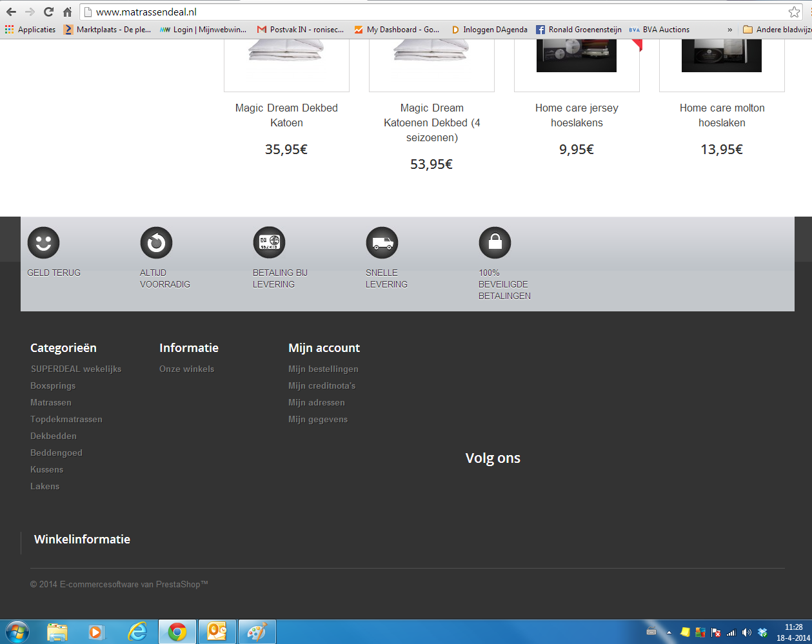Expand the bookmarks overflow chevron
This screenshot has height=644, width=812.
pos(730,30)
